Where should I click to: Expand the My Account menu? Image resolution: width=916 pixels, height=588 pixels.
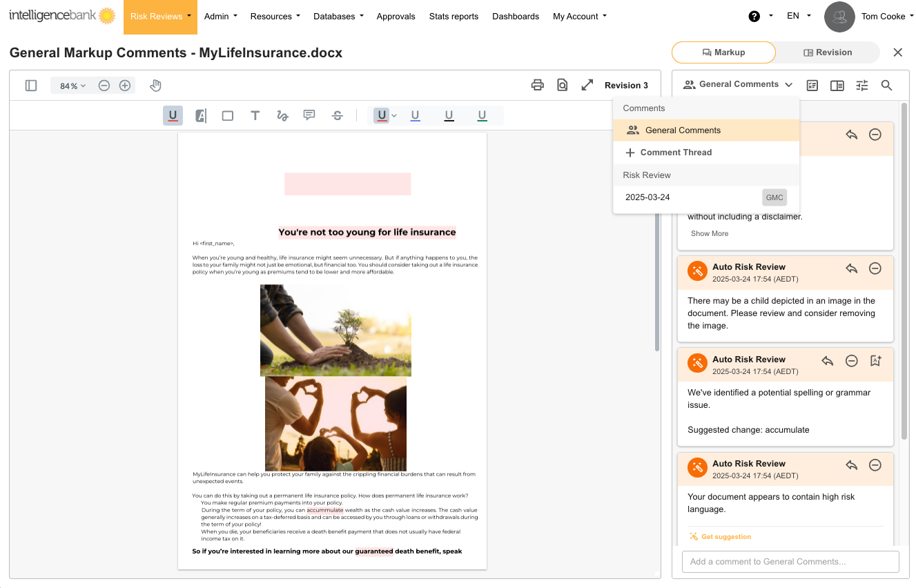579,17
